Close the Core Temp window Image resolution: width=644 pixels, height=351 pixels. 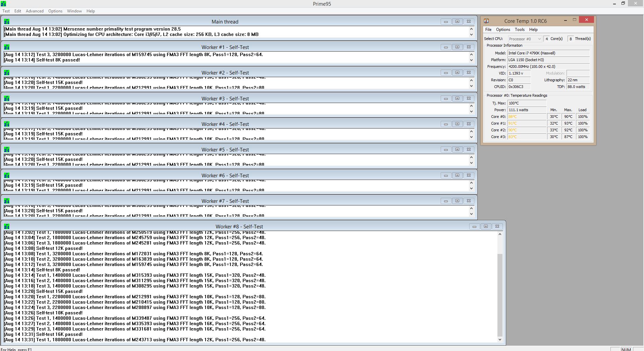(x=586, y=20)
